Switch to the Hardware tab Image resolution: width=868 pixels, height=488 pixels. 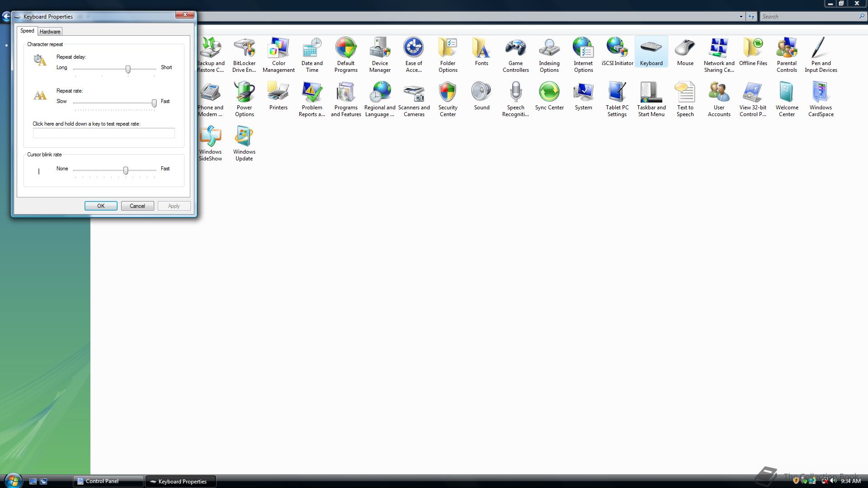[50, 32]
